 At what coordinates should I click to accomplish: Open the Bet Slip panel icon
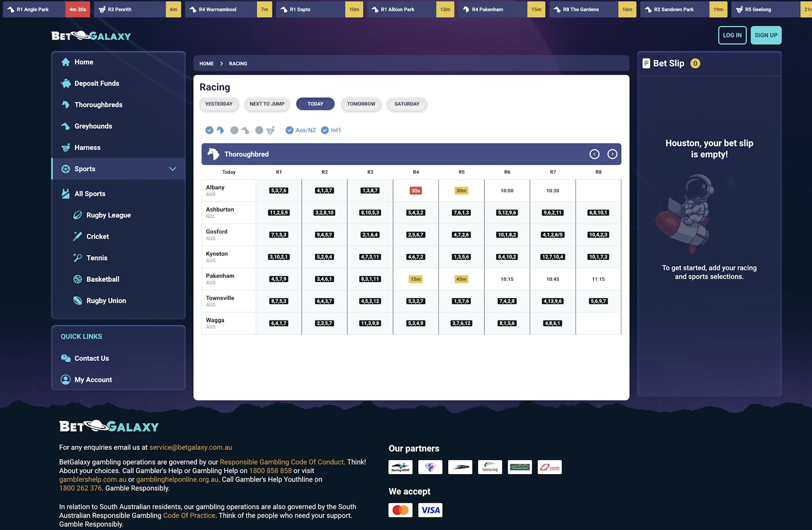point(646,63)
